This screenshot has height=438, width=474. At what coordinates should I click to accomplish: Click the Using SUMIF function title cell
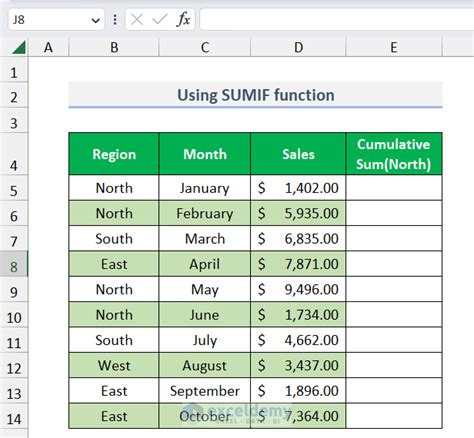pyautogui.click(x=255, y=95)
